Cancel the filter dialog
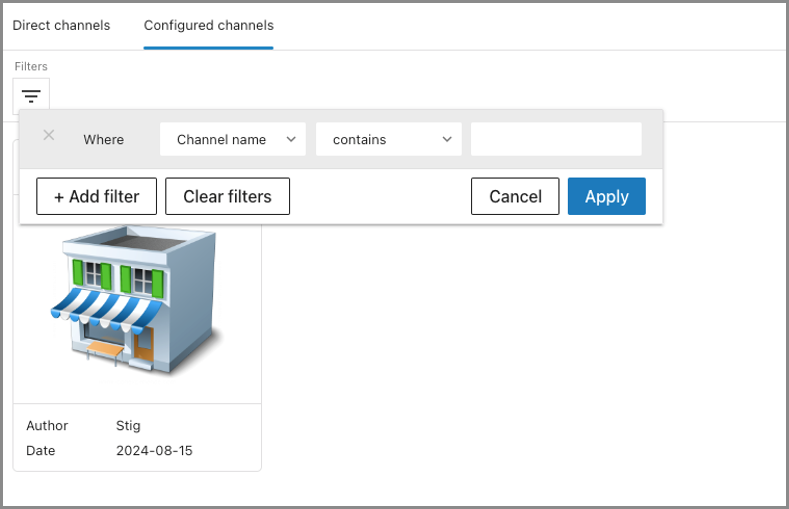 click(x=515, y=196)
